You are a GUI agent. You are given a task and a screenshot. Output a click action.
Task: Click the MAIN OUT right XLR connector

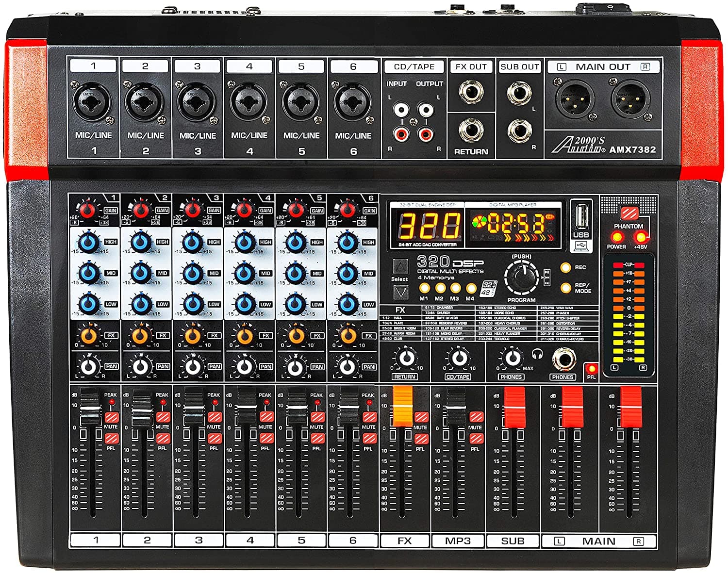point(630,99)
